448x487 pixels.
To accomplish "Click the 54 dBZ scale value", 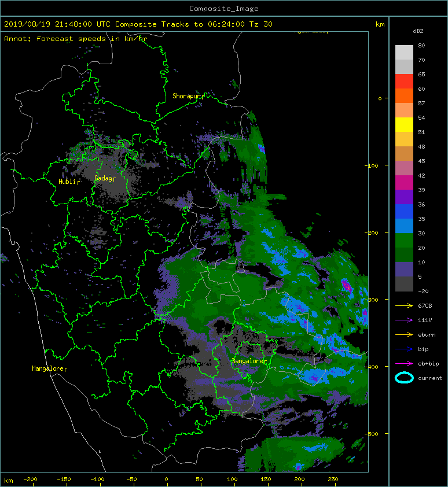I will (x=421, y=118).
